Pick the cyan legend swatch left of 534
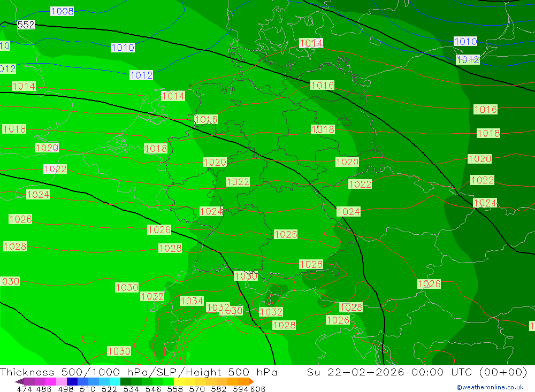 [115, 381]
